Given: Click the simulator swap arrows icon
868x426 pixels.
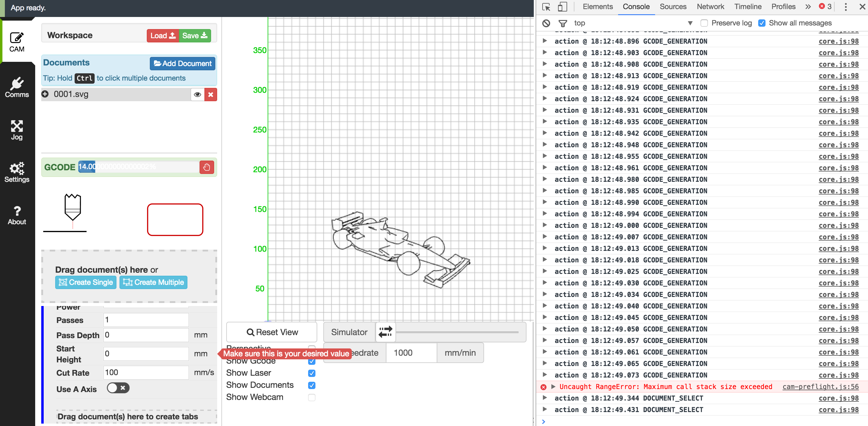Looking at the screenshot, I should pyautogui.click(x=385, y=332).
